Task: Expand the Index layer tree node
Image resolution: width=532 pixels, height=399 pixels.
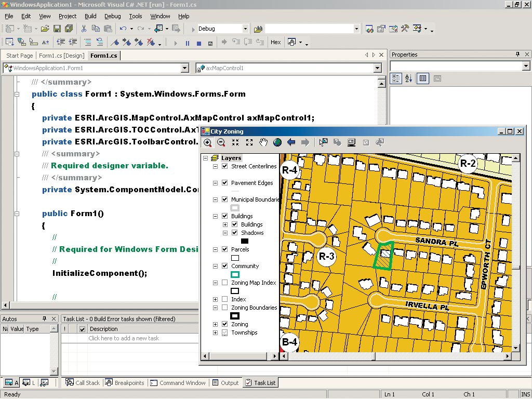Action: (x=216, y=299)
